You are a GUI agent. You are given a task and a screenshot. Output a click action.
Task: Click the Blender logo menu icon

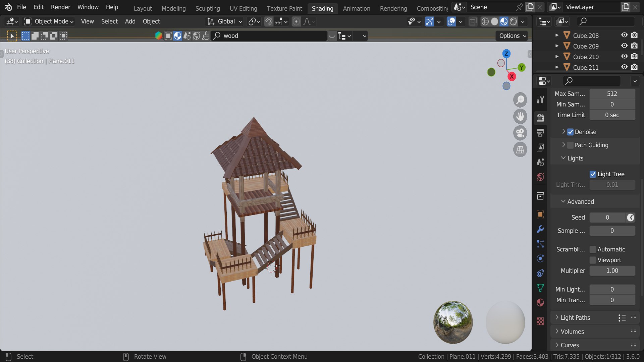pos(8,7)
